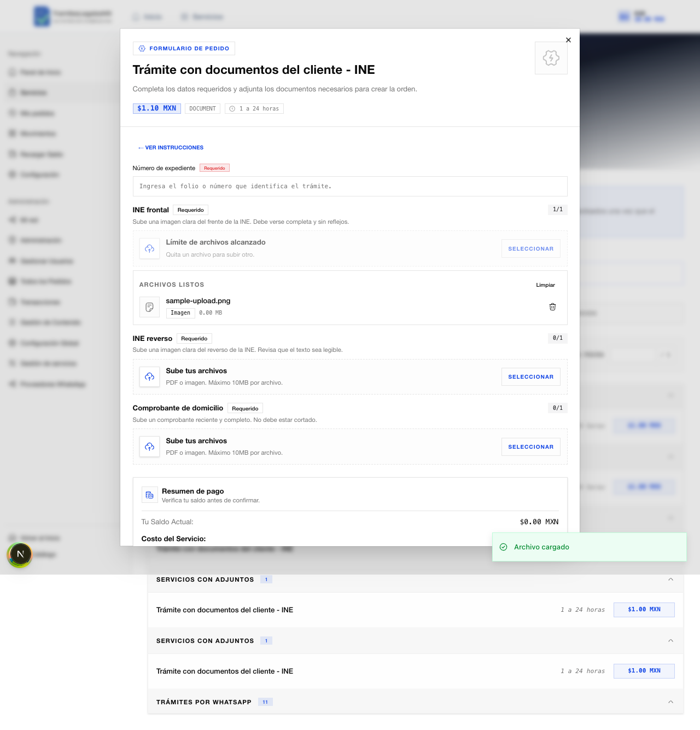700x730 pixels.
Task: Click the Requerido tag beside Número de expediente
Action: point(214,168)
